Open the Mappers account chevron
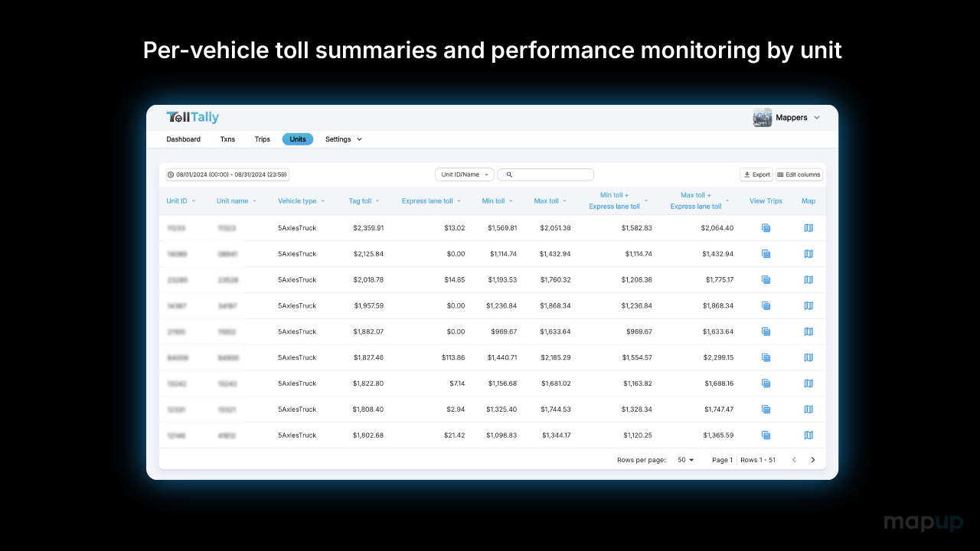 click(817, 118)
